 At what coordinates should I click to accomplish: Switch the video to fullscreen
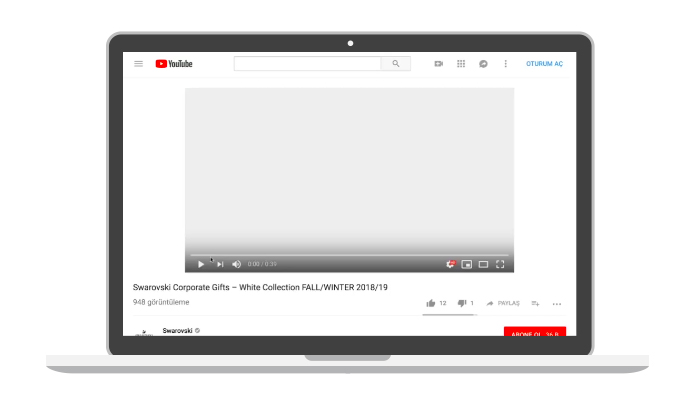pos(500,264)
